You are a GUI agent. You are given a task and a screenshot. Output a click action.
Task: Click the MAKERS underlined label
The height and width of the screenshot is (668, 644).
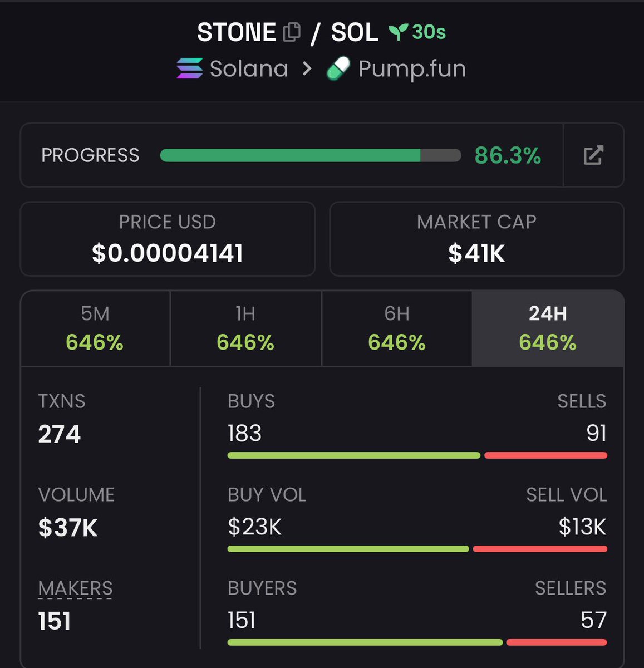click(75, 588)
